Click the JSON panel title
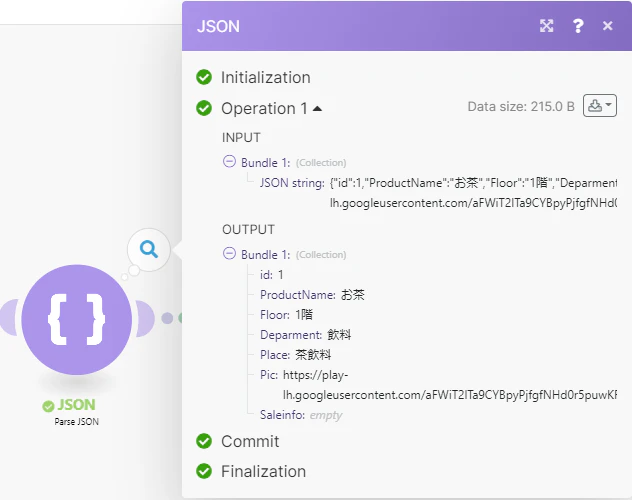 218,27
